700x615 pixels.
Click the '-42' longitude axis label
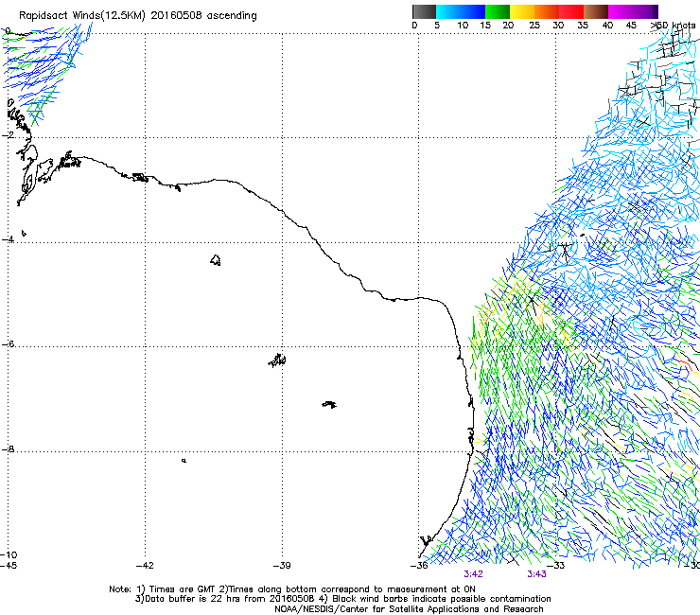145,566
